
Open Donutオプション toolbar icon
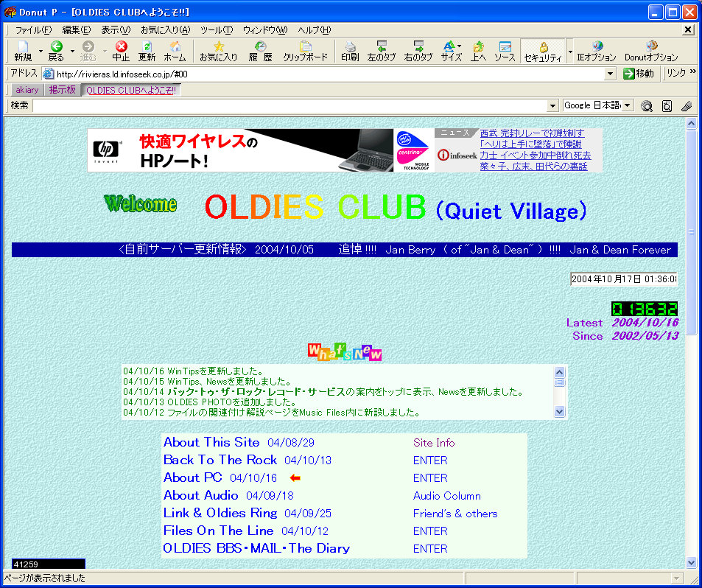651,51
